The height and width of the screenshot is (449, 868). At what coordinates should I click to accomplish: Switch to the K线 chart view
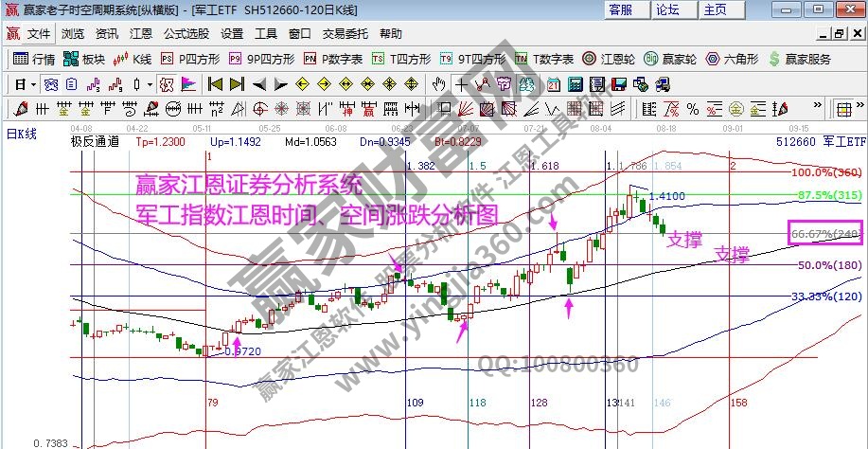133,59
